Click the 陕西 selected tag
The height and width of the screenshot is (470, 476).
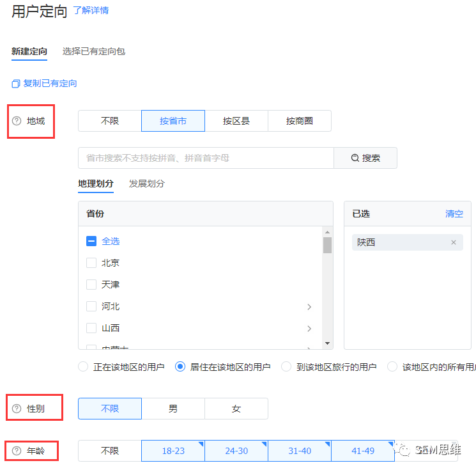[x=408, y=242]
